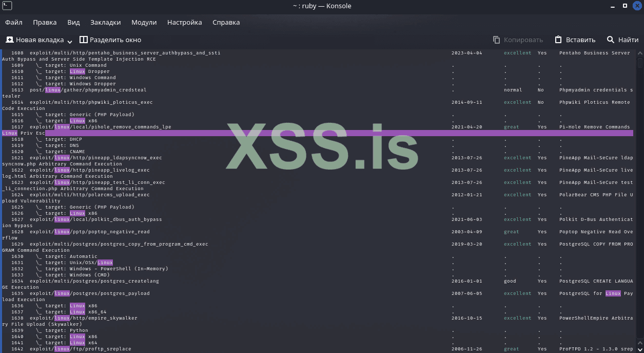Screen dimensions: 644x353
Task: Click the postgres_copy_from_program_cmd_exec exploit line
Action: [119, 244]
